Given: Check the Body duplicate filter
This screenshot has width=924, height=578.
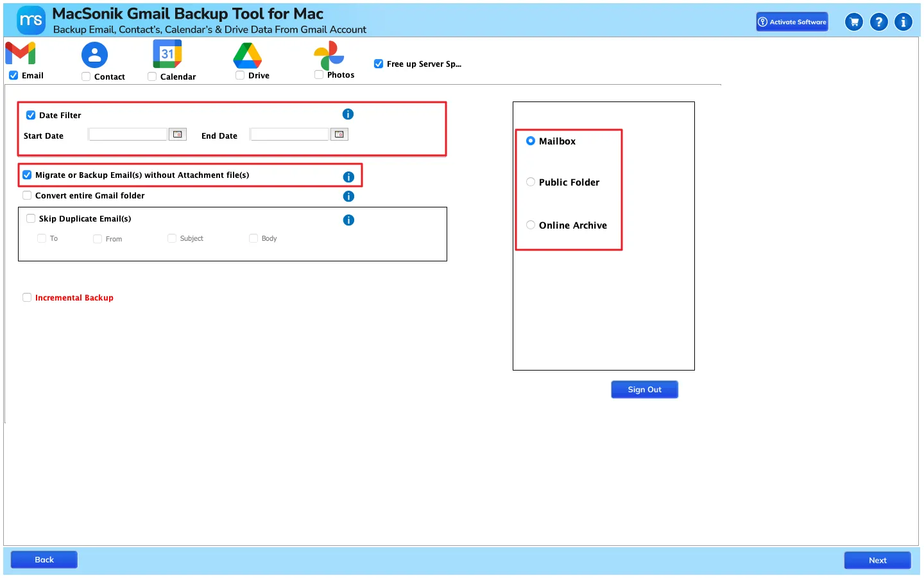Looking at the screenshot, I should tap(253, 238).
